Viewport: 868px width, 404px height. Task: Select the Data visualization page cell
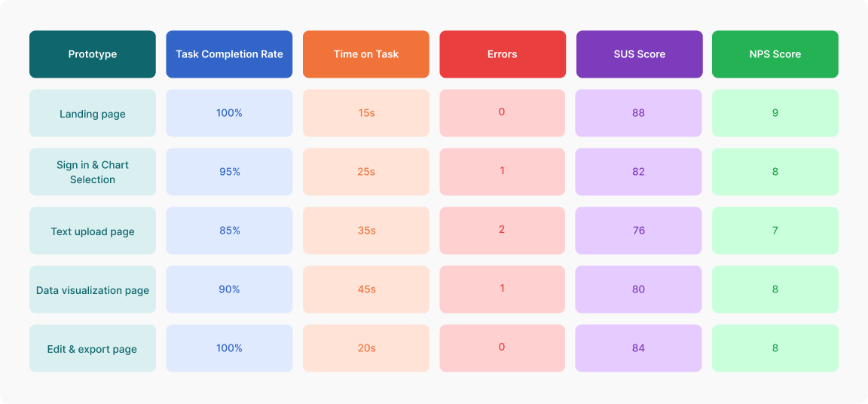click(93, 290)
